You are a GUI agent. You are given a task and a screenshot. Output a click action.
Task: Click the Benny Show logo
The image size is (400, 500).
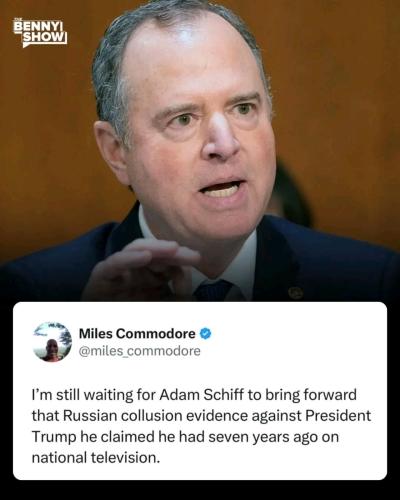40,33
